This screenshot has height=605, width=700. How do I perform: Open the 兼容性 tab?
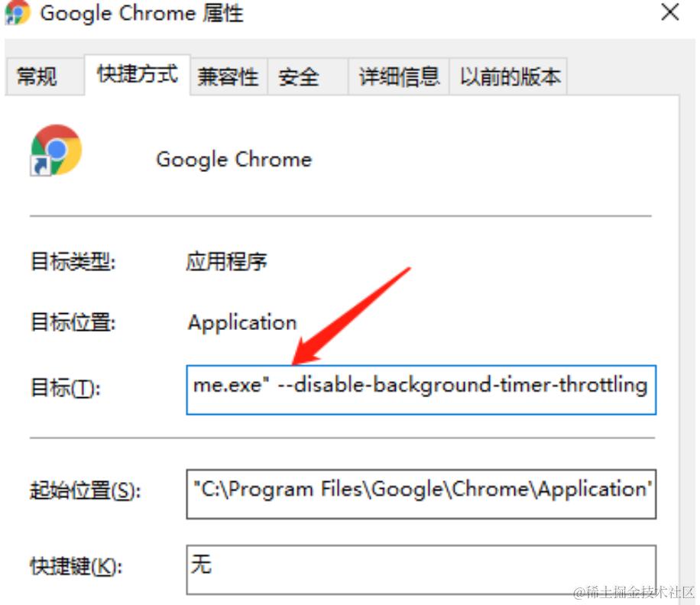[229, 76]
